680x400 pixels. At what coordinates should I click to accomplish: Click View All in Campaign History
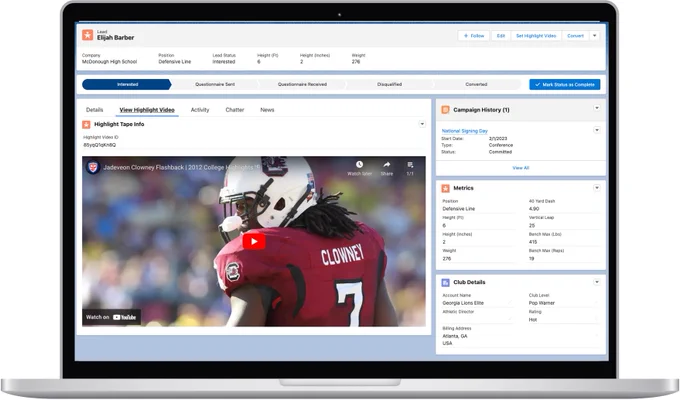(x=520, y=168)
